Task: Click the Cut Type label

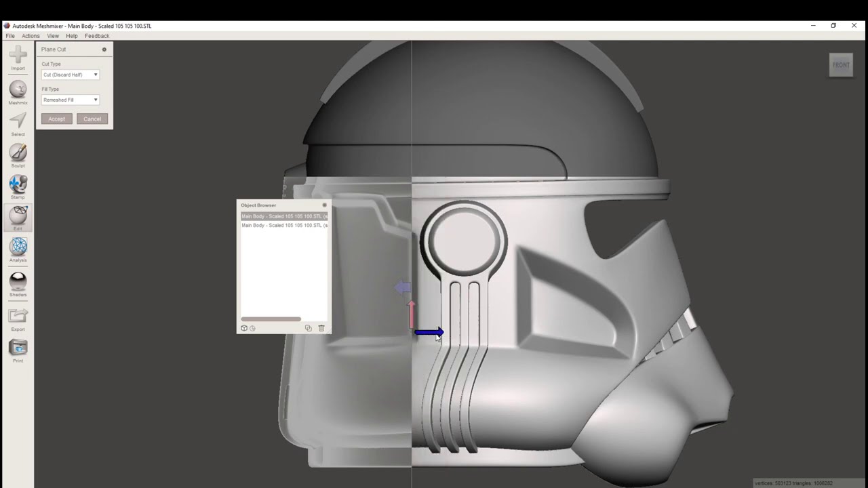Action: click(x=51, y=64)
